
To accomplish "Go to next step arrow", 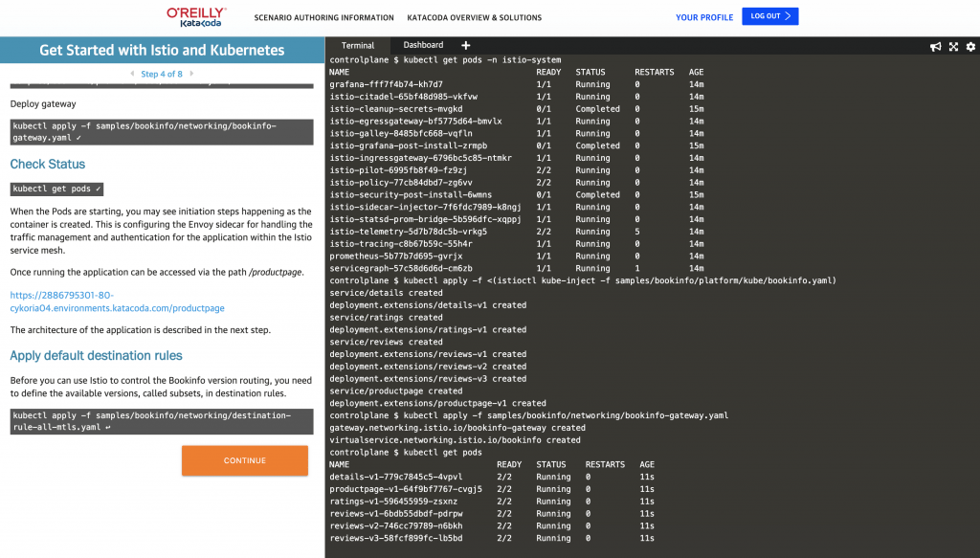I will coord(191,74).
